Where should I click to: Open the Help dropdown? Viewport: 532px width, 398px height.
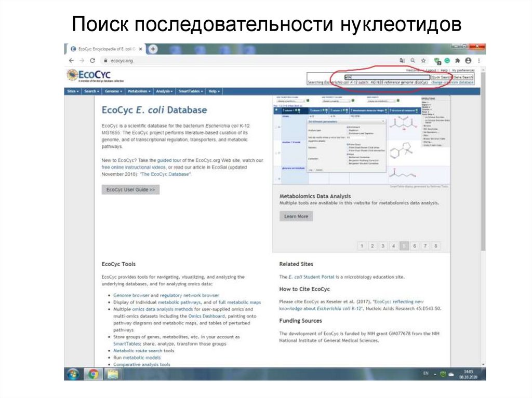point(214,90)
